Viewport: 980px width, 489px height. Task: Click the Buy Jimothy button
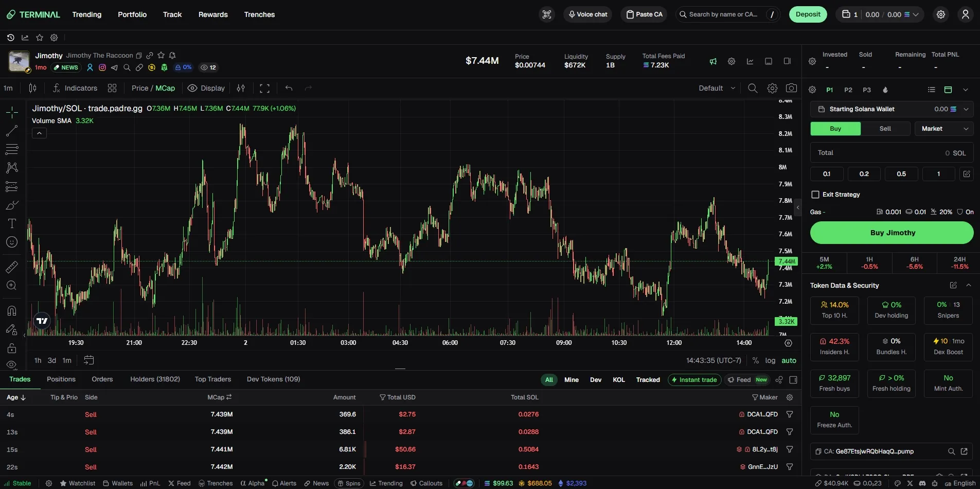coord(892,233)
